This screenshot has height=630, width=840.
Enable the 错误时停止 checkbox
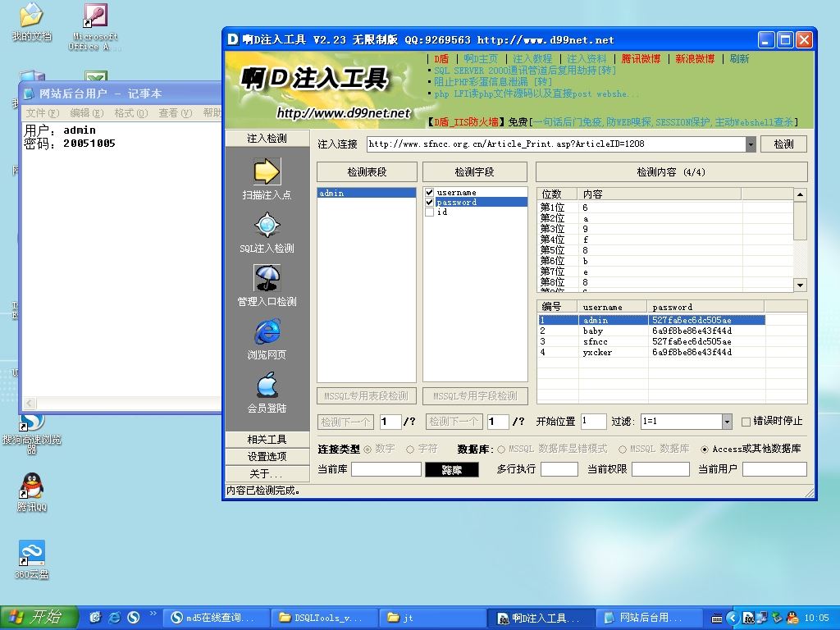coord(745,422)
